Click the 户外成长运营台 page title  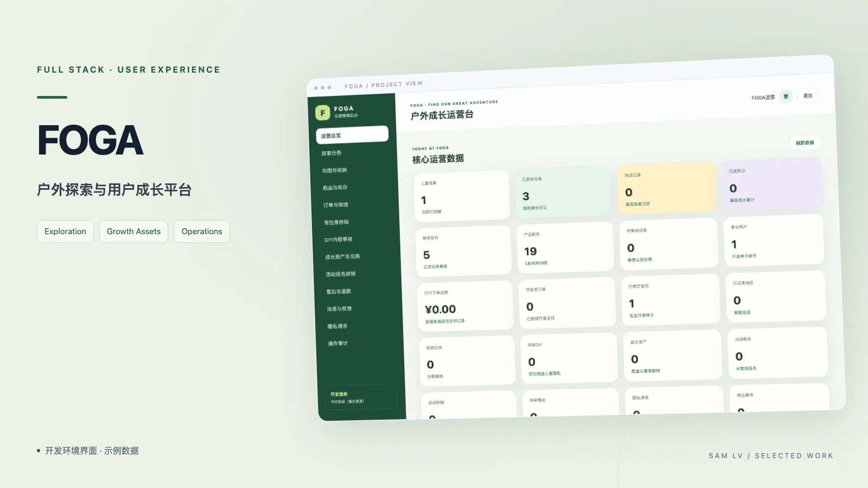click(442, 115)
